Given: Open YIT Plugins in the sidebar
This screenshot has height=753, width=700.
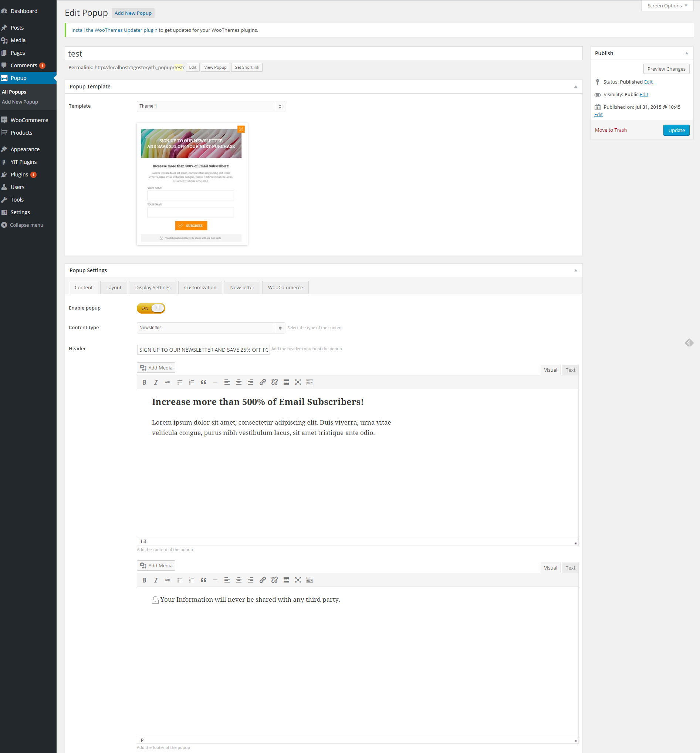Looking at the screenshot, I should [x=24, y=162].
